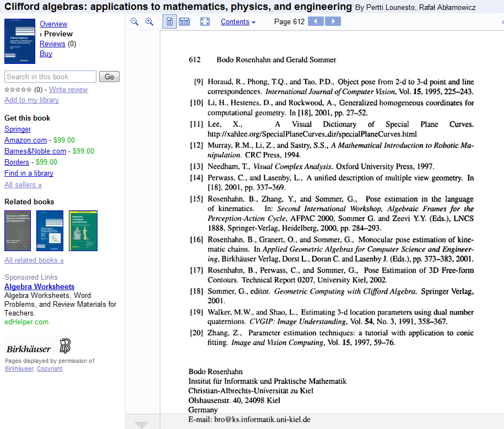504x429 pixels.
Task: Open the Overview link
Action: point(53,24)
